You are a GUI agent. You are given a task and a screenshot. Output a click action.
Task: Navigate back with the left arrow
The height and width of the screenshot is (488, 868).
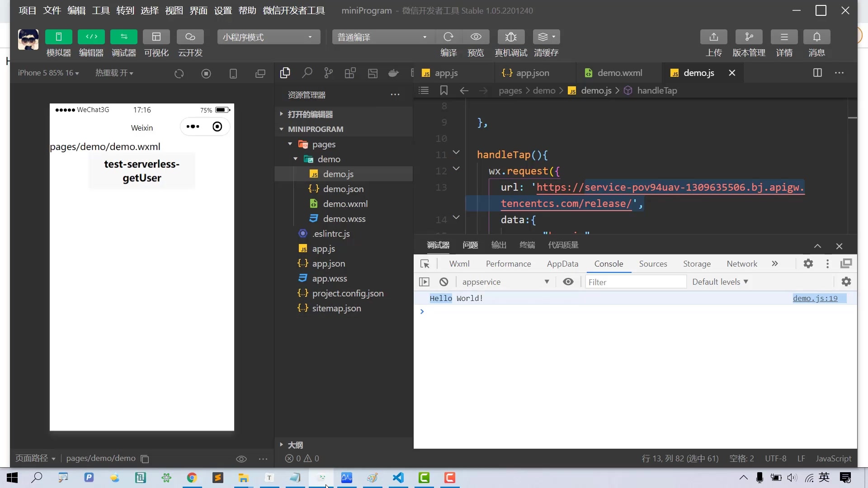(x=464, y=90)
